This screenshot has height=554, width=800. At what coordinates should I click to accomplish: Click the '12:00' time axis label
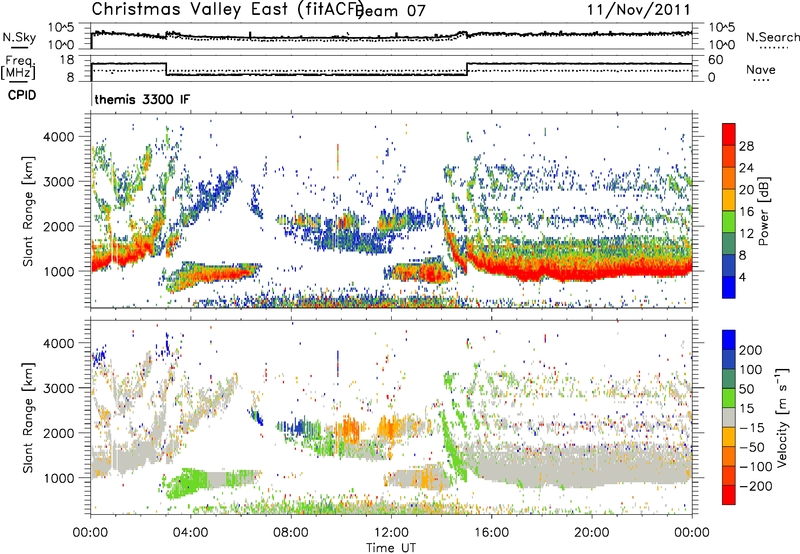coord(391,533)
